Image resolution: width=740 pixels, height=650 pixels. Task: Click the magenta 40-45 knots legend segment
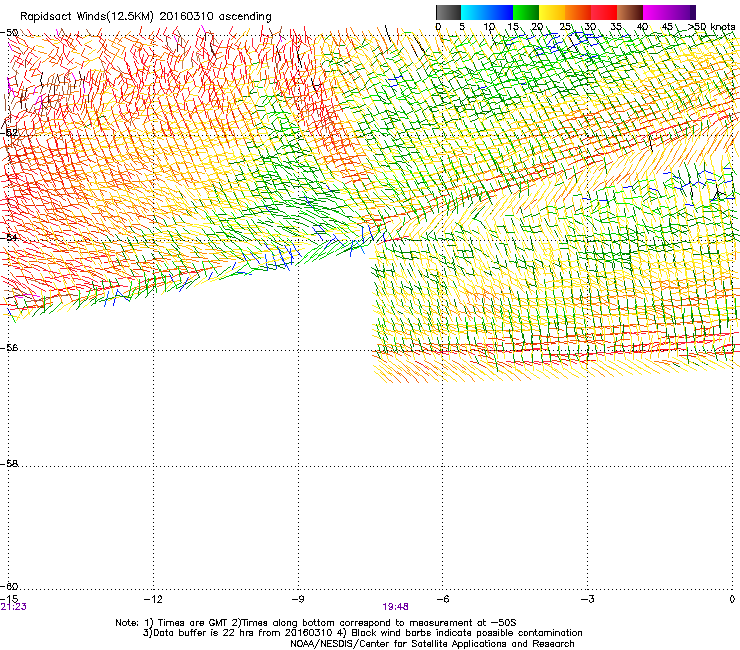[656, 12]
